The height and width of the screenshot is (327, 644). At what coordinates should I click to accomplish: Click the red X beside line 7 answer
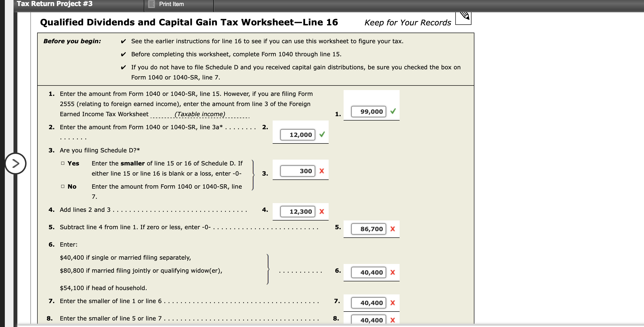[x=393, y=303]
